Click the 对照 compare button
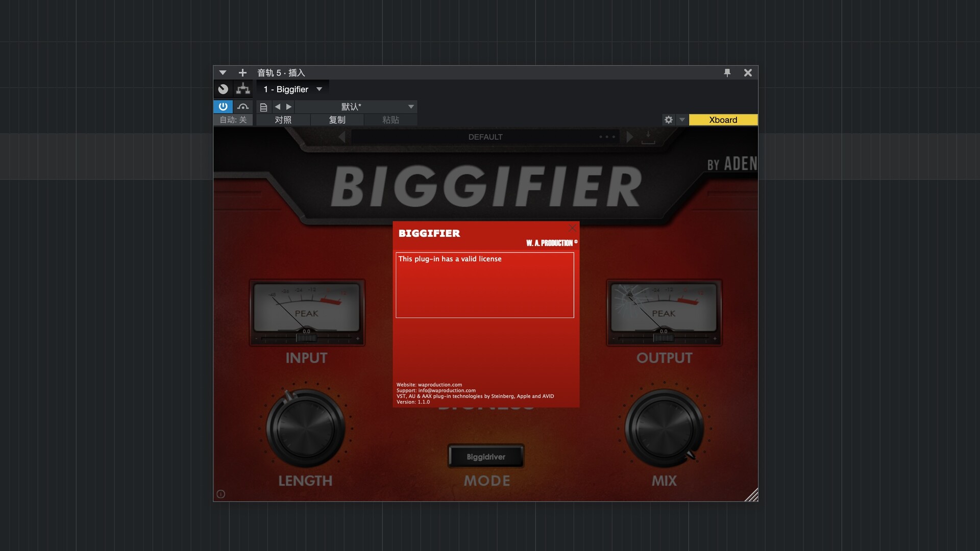 tap(283, 120)
